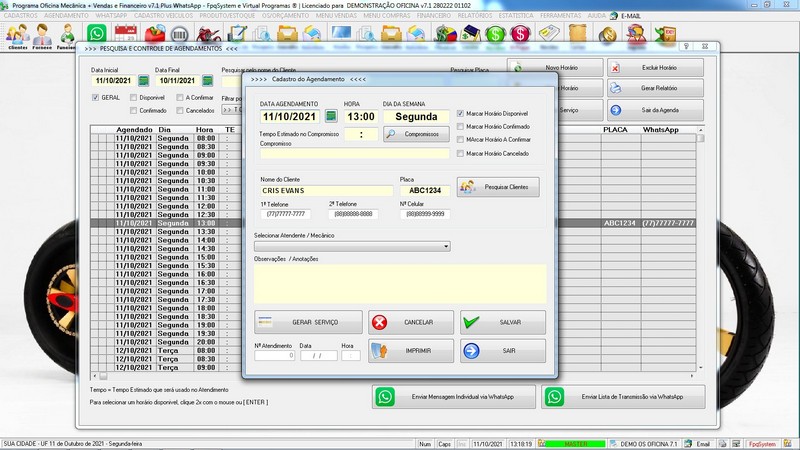
Task: Toggle Marcar Horário Disponível checkbox
Action: [460, 113]
